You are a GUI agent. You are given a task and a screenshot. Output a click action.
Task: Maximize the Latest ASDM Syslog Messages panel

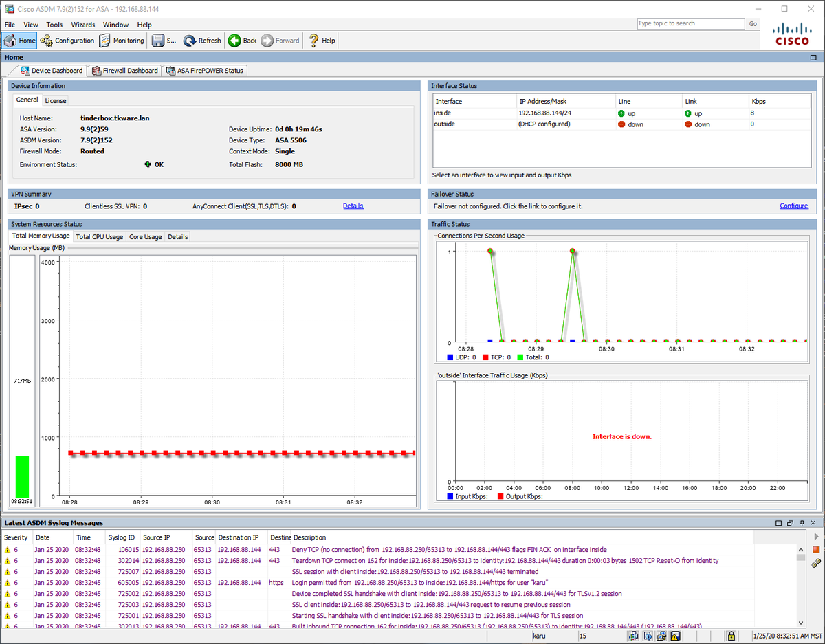tap(779, 523)
